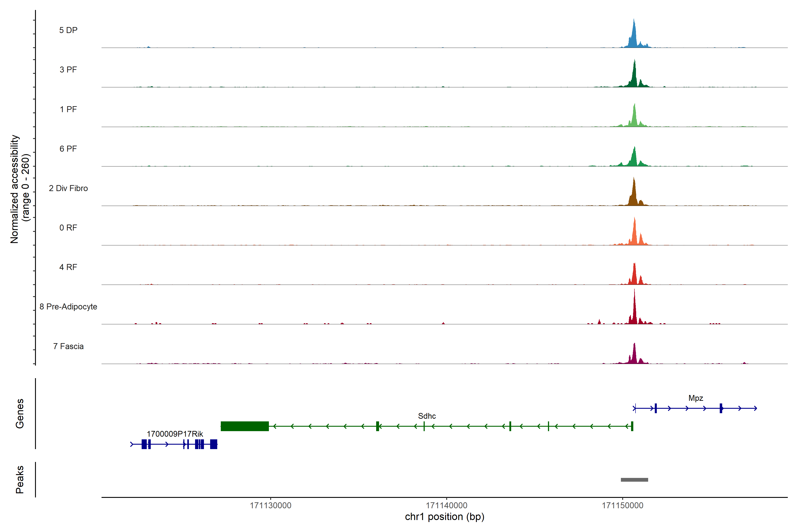Click the 171130000 axis tick label

(270, 506)
